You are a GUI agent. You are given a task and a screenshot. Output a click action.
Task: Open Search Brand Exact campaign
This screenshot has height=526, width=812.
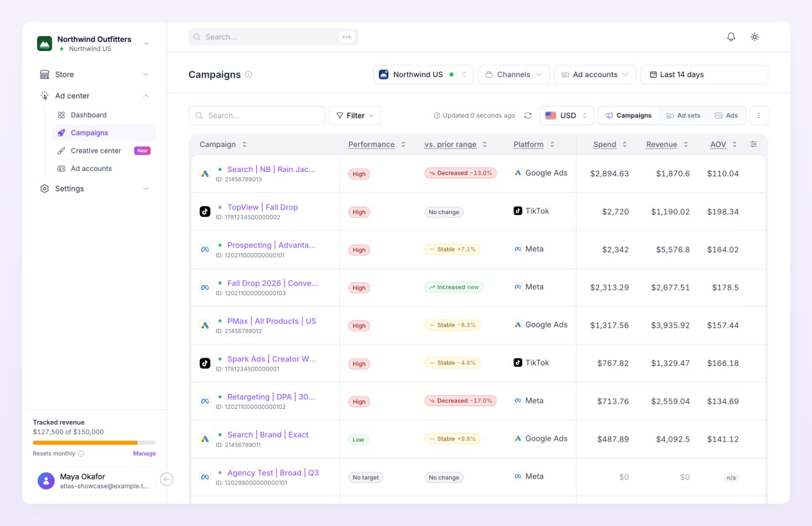point(268,435)
